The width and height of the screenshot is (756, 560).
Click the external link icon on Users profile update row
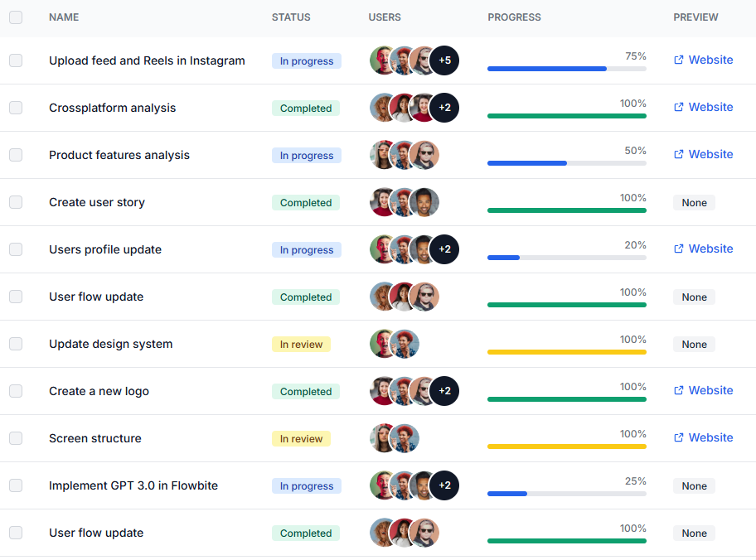(679, 249)
